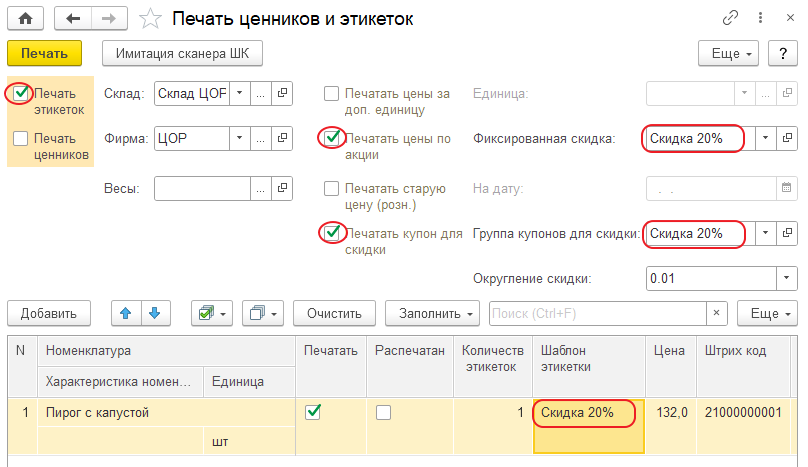This screenshot has height=467, width=808.
Task: Expand the Фирма ЦОР dropdown
Action: pos(239,138)
